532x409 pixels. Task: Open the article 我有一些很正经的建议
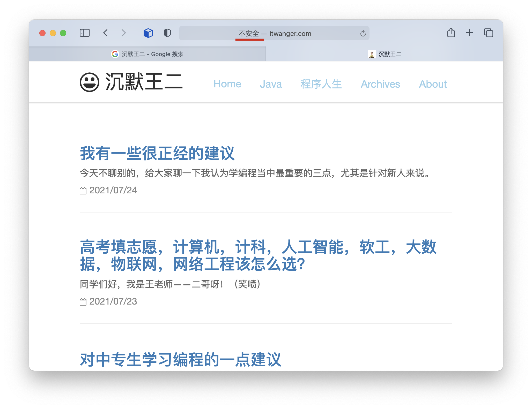(x=157, y=153)
